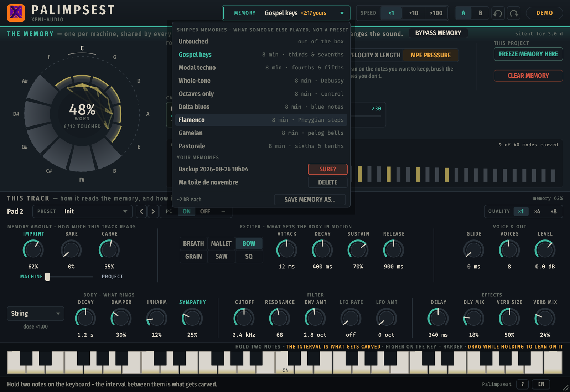Open the String body type dropdown

click(x=36, y=314)
